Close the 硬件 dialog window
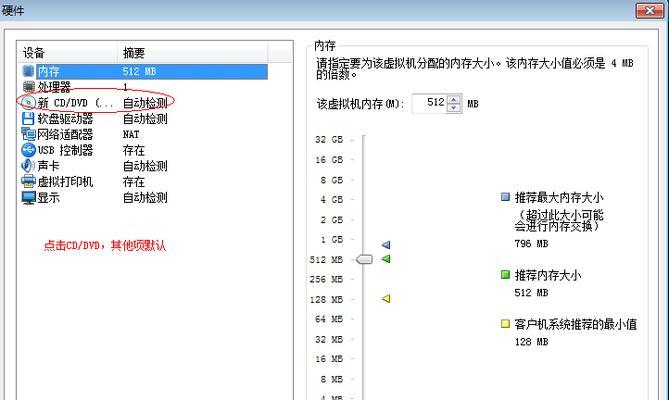This screenshot has height=400, width=669. tap(649, 11)
